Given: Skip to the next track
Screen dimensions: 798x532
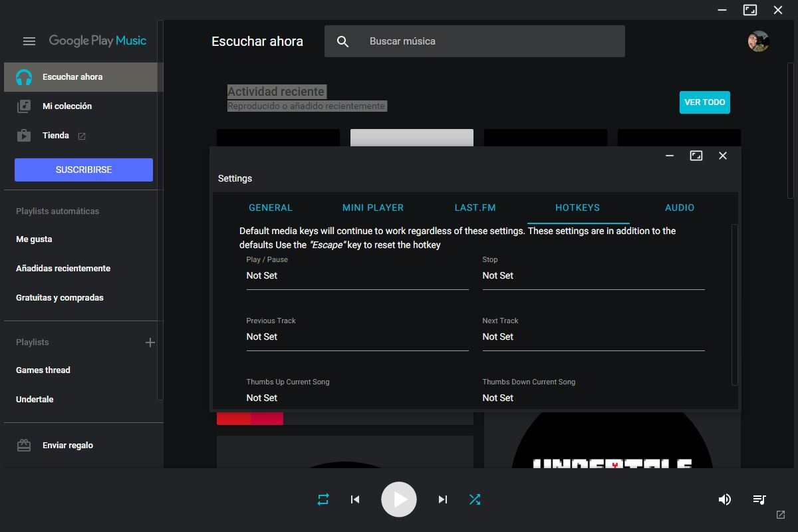Looking at the screenshot, I should click(x=442, y=499).
